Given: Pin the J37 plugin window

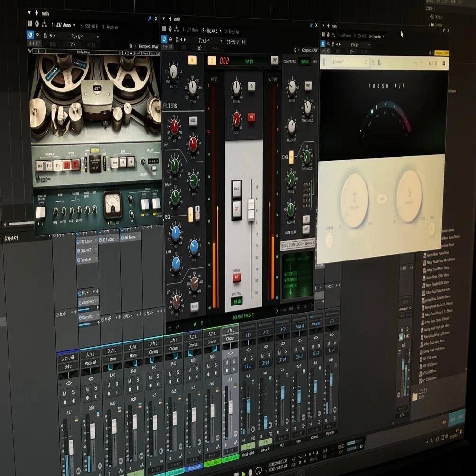Looking at the screenshot, I should [x=149, y=18].
